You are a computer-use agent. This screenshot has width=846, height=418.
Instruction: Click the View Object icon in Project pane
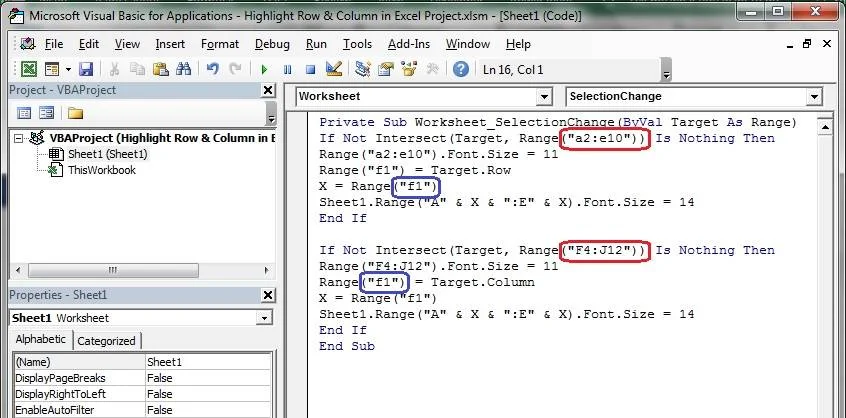click(x=46, y=113)
